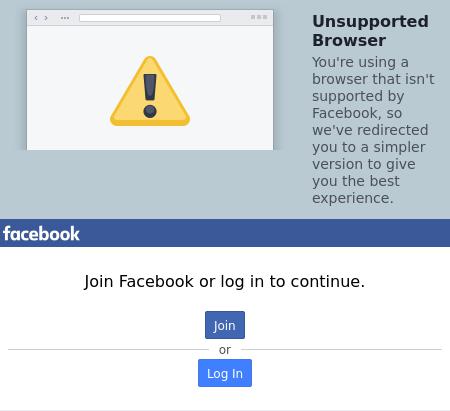
Task: Select the forward arrow in browser illustration
Action: coord(46,18)
